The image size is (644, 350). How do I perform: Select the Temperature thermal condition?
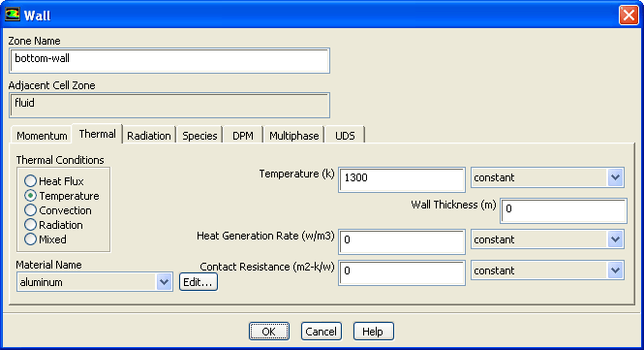(x=62, y=196)
